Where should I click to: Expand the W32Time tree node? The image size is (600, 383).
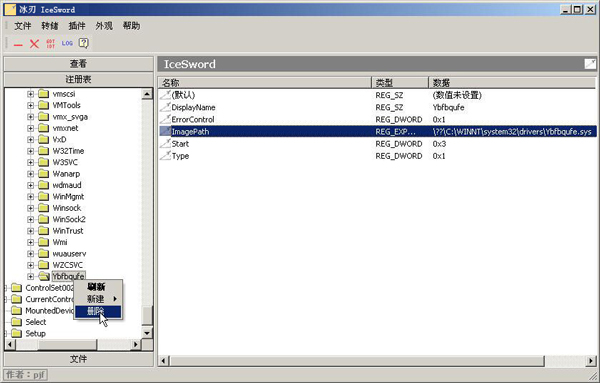(x=31, y=151)
